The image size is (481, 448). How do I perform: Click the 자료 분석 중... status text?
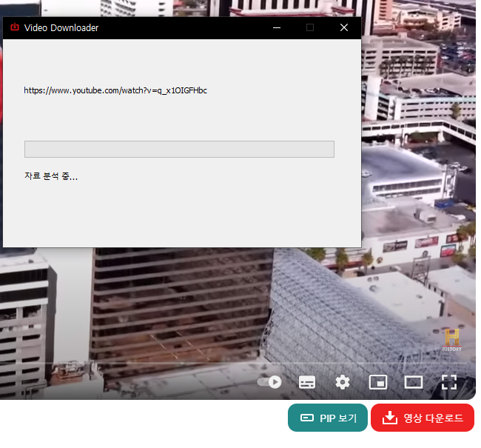51,176
